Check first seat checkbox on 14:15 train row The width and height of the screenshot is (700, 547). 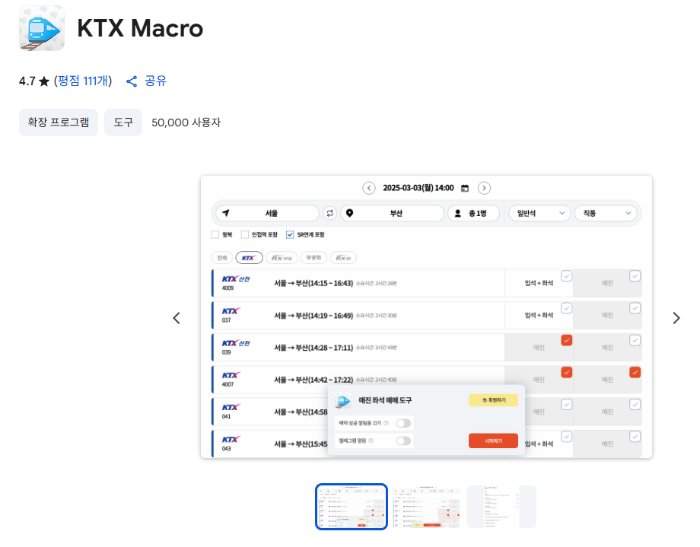567,276
